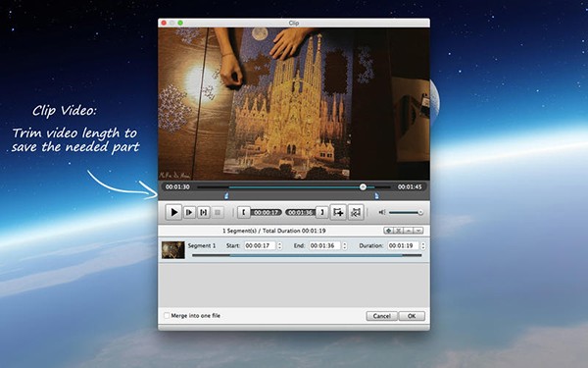Adjust the volume slider knob
The image size is (588, 368).
[420, 213]
